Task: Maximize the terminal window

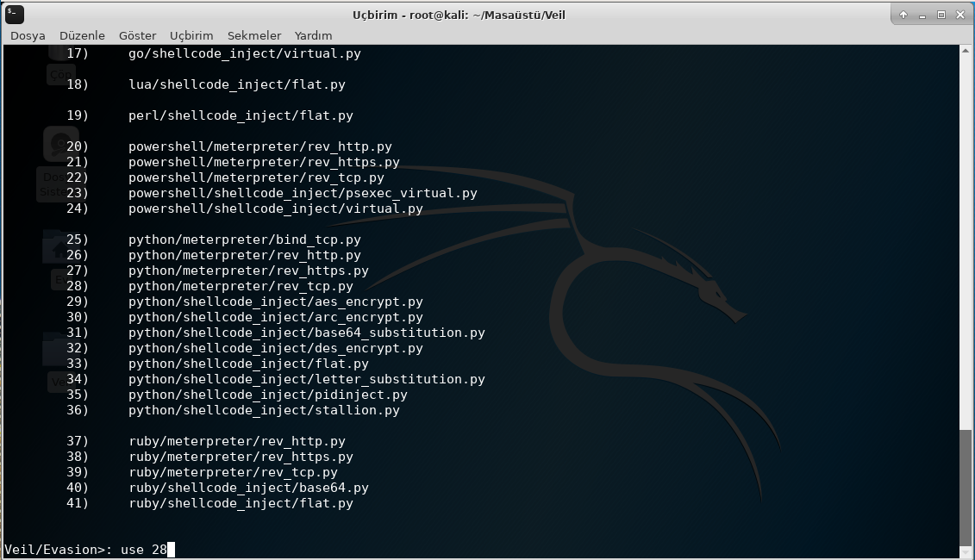Action: pos(941,15)
